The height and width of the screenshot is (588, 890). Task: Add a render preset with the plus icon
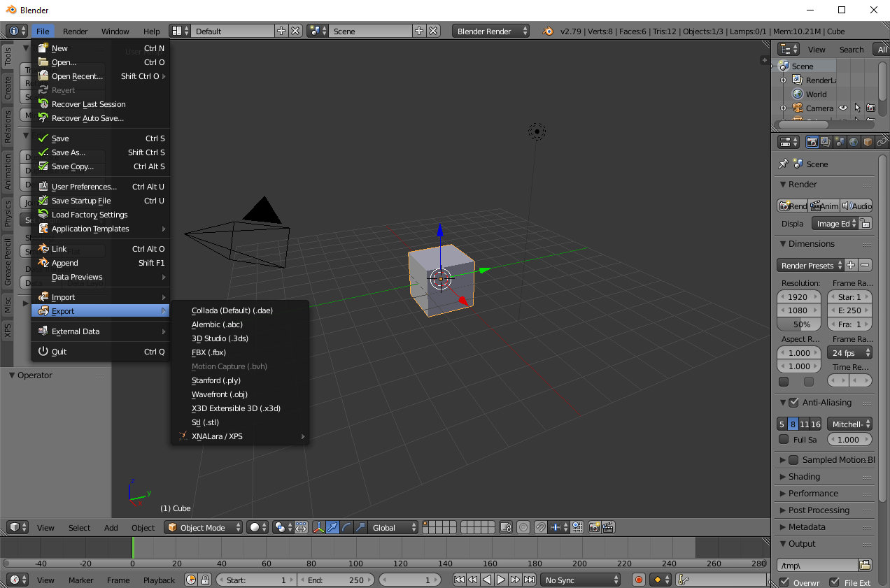tap(851, 265)
